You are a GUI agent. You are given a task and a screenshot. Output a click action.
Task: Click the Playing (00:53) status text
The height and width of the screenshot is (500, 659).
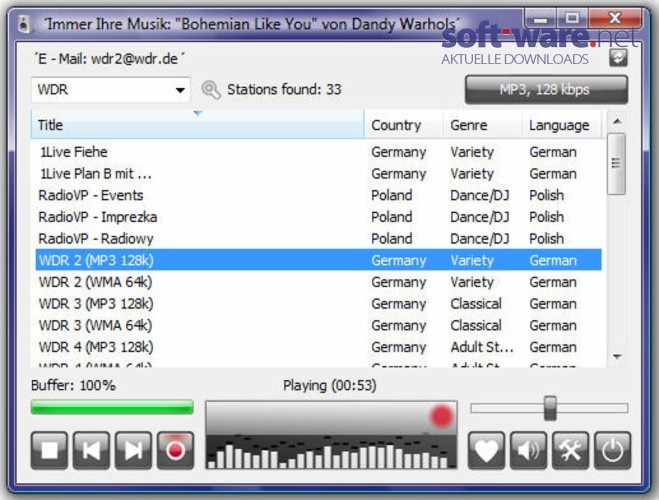(x=330, y=385)
